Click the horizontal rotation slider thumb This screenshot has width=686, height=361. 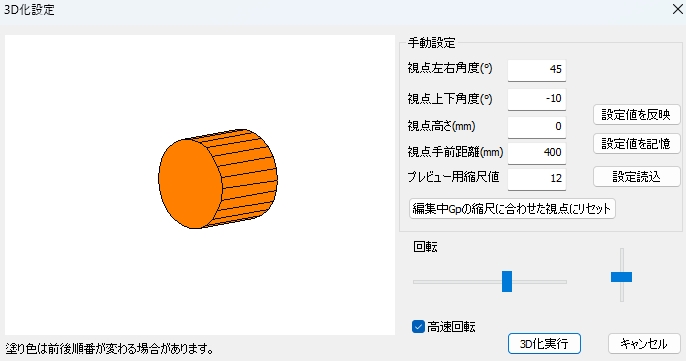[507, 281]
